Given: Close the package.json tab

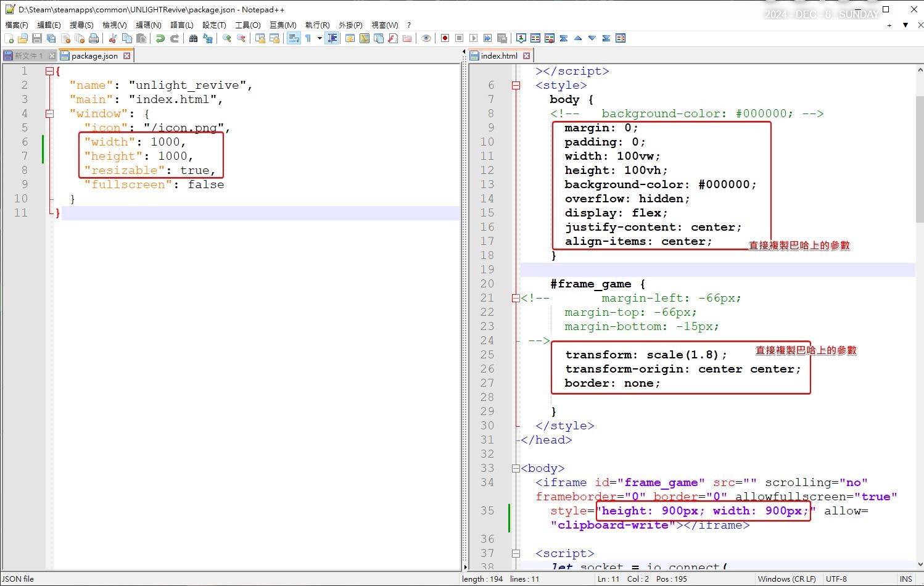Looking at the screenshot, I should point(126,56).
